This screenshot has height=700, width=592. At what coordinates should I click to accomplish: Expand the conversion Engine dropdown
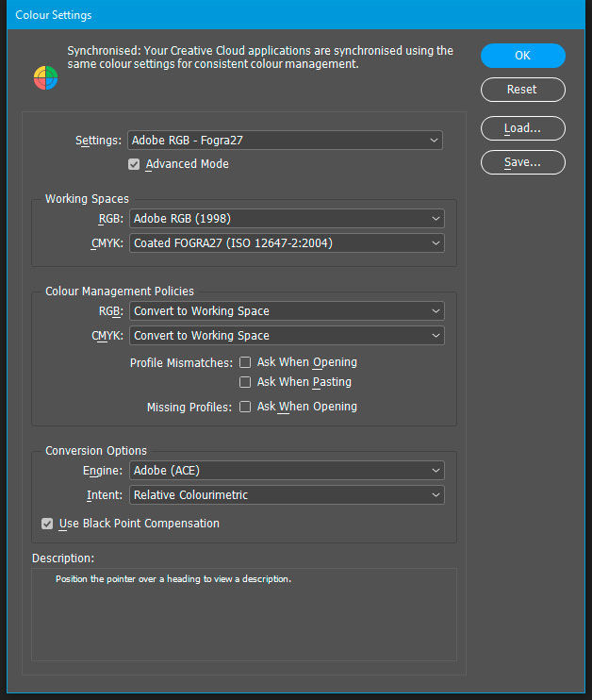tap(287, 470)
